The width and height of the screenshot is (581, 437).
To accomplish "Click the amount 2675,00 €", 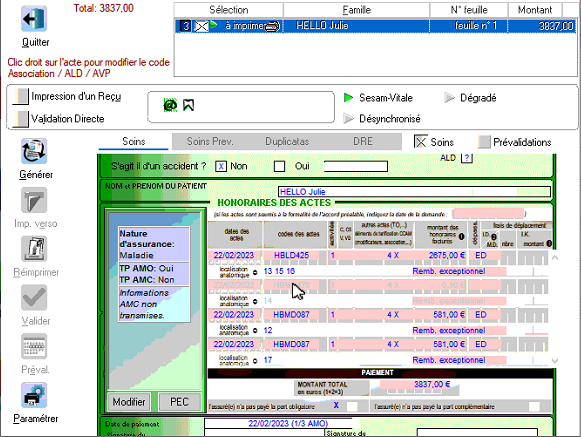I will tap(446, 255).
